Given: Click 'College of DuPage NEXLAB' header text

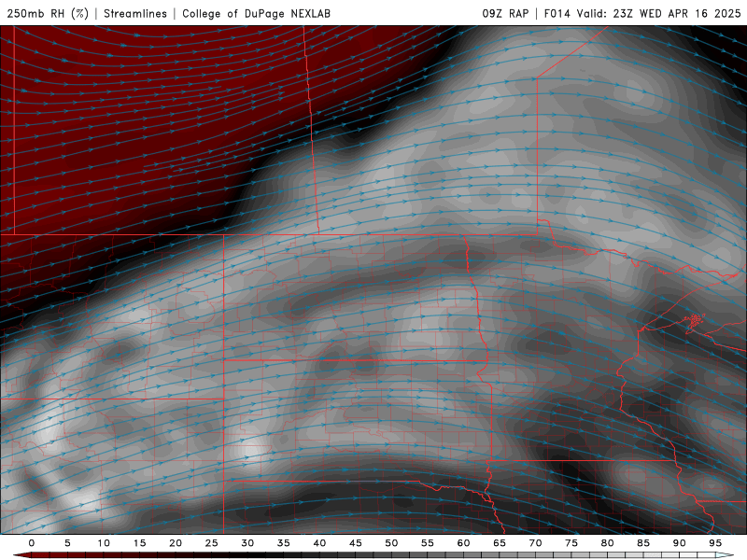Looking at the screenshot, I should click(256, 13).
